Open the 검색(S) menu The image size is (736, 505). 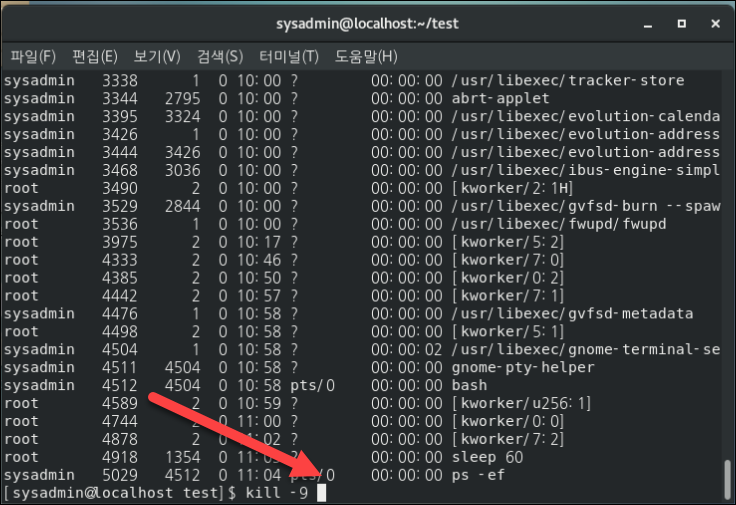[x=220, y=57]
